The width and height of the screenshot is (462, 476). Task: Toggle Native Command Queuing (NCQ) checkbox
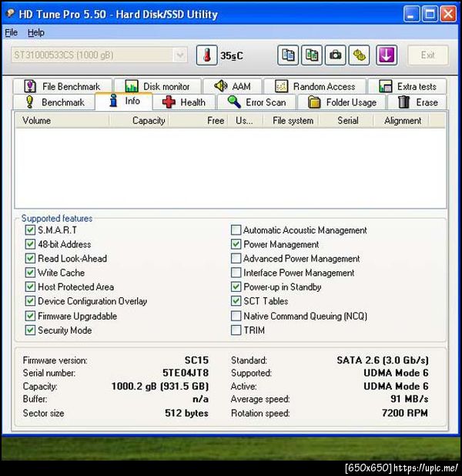[x=236, y=316]
